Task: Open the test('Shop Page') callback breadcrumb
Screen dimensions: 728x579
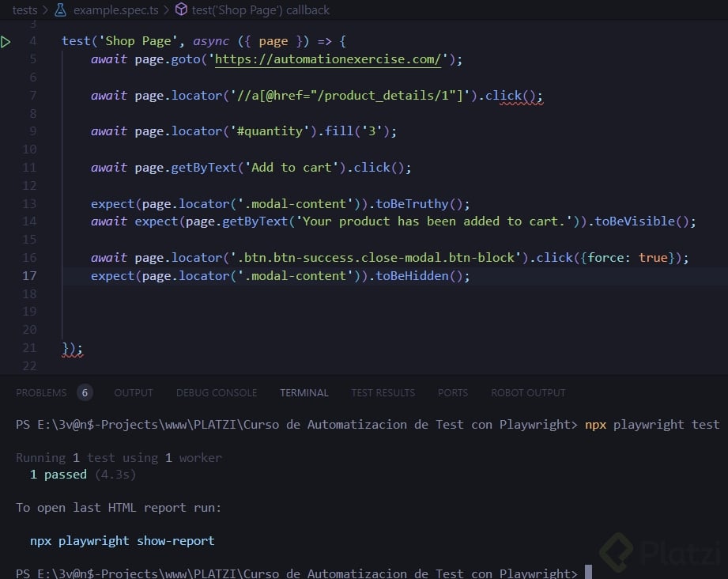Action: [261, 9]
